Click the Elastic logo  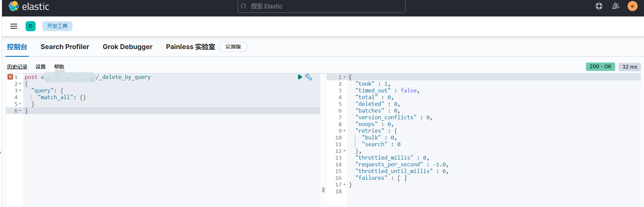(x=29, y=6)
